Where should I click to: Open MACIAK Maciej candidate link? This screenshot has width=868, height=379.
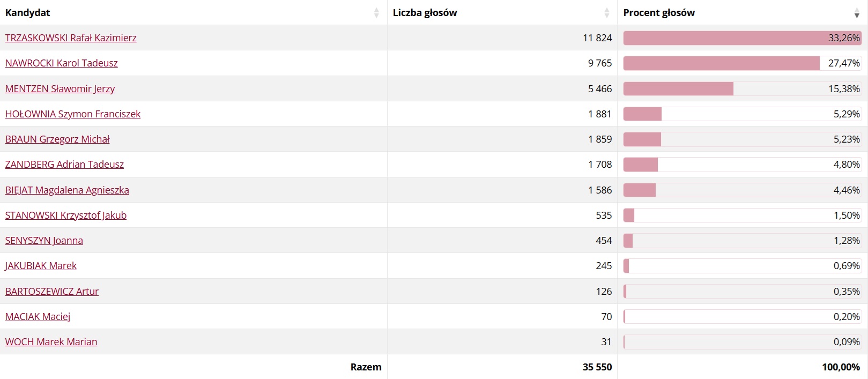point(38,317)
